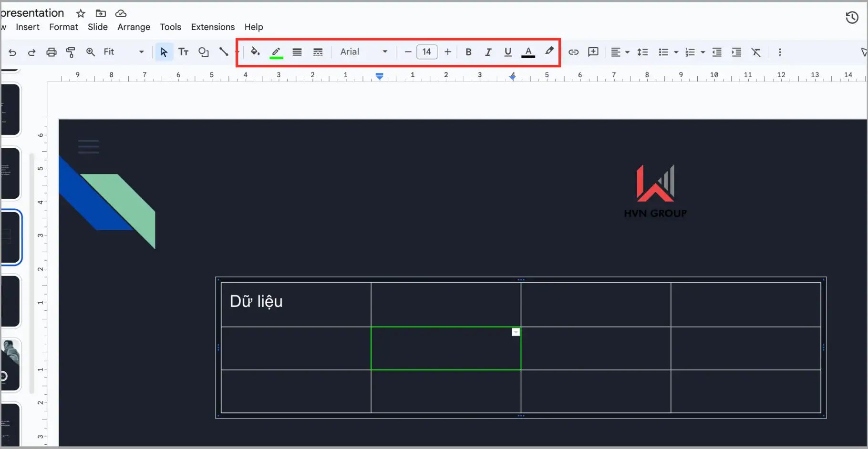Open the Fit zoom level dropdown
Image resolution: width=868 pixels, height=449 pixels.
(124, 52)
